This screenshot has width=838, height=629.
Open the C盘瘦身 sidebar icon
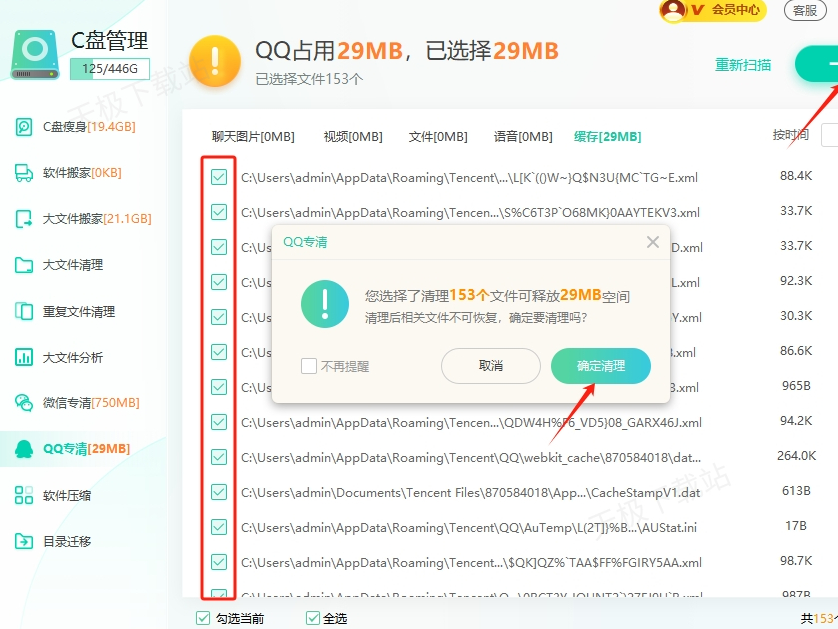tap(24, 127)
